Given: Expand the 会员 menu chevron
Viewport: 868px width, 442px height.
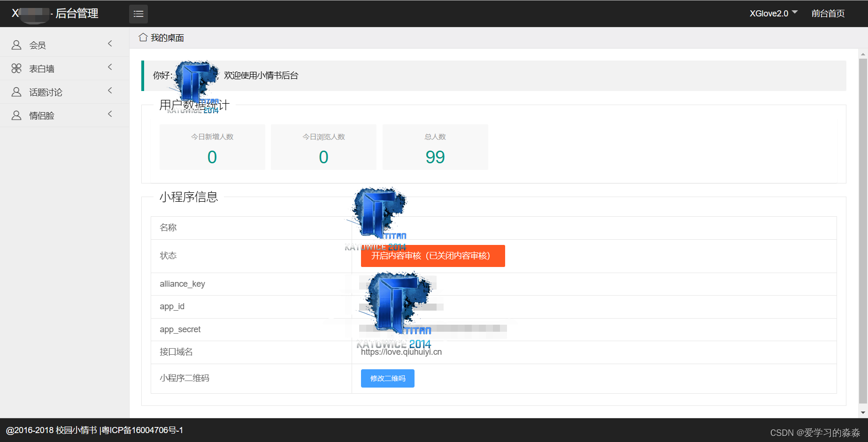Looking at the screenshot, I should pyautogui.click(x=110, y=44).
